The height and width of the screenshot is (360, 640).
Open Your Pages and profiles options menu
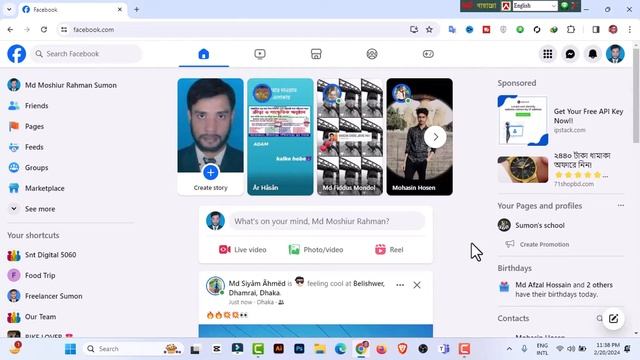tap(620, 205)
